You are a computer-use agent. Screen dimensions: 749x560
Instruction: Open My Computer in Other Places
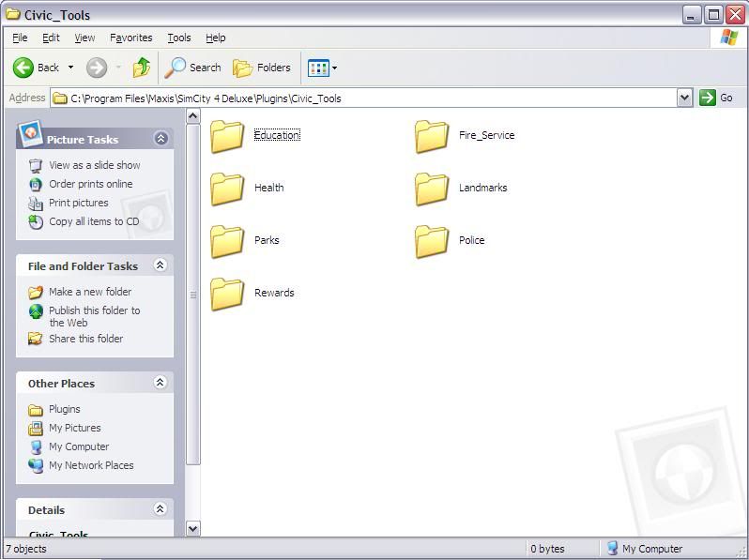(x=79, y=446)
